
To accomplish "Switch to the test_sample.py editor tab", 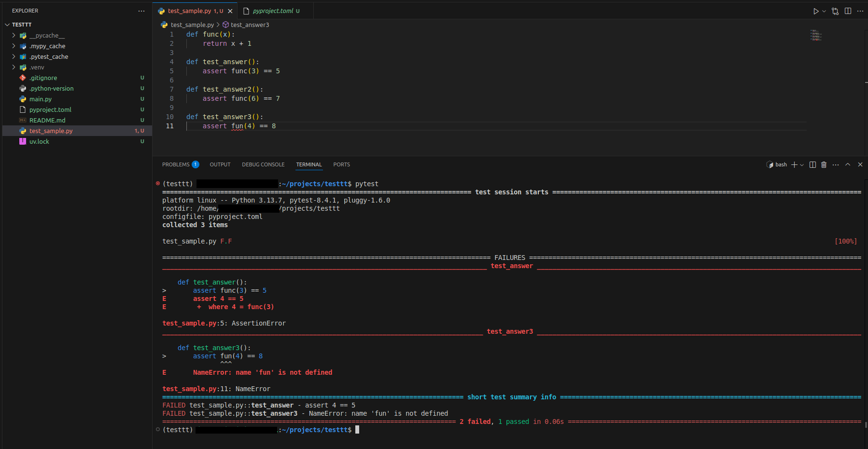I will (195, 11).
